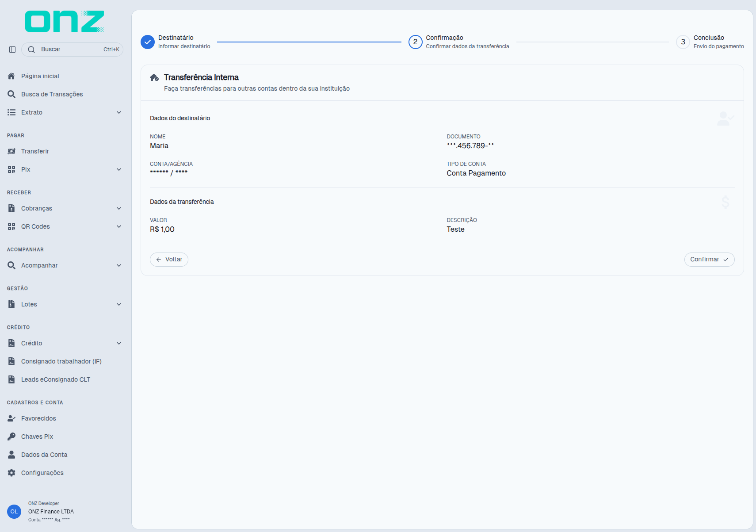Viewport: 756px width, 532px height.
Task: Click the OL user avatar
Action: (14, 512)
